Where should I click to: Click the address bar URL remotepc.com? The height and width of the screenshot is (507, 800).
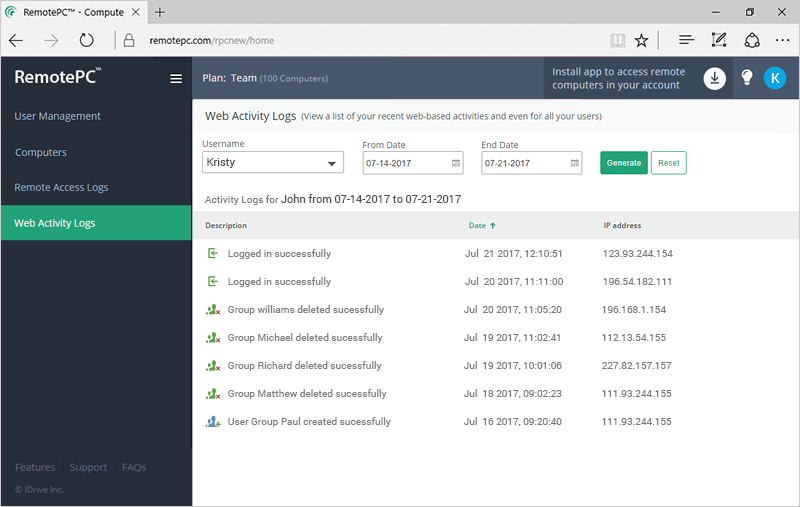(211, 40)
